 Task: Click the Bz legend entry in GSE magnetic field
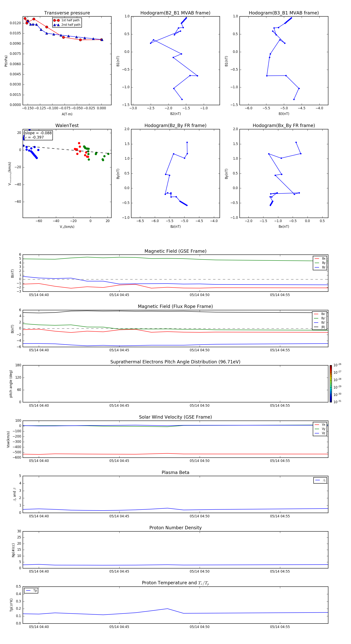pyautogui.click(x=320, y=267)
